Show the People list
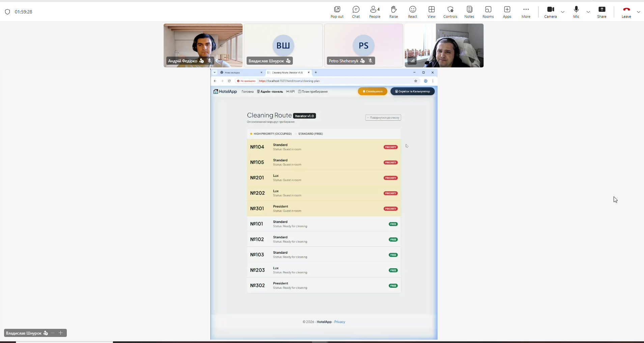The image size is (644, 343). pos(374,12)
